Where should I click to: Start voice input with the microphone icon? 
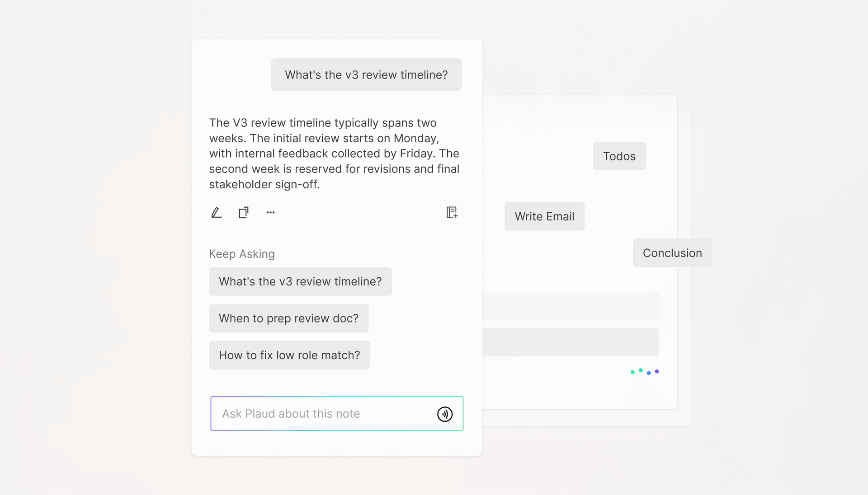tap(445, 414)
